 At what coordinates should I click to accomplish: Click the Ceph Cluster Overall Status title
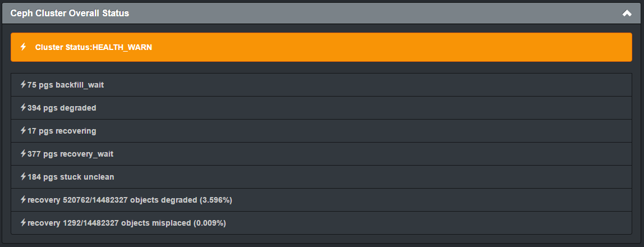[x=70, y=13]
